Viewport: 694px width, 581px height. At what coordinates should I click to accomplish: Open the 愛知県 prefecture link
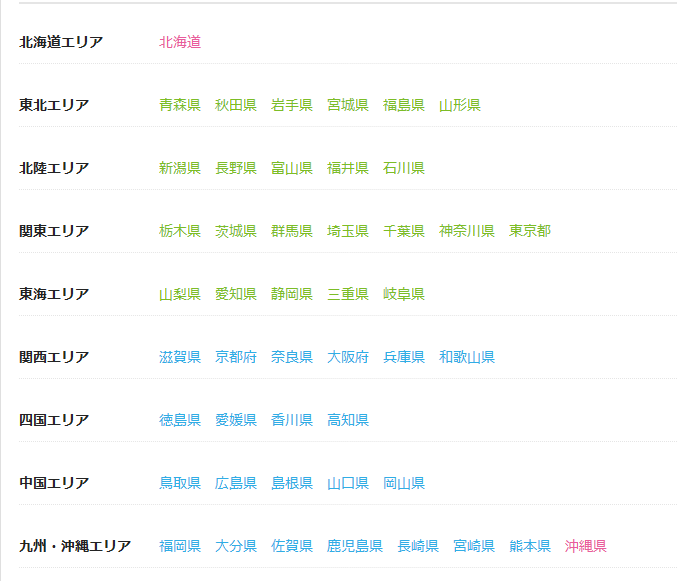tap(236, 294)
